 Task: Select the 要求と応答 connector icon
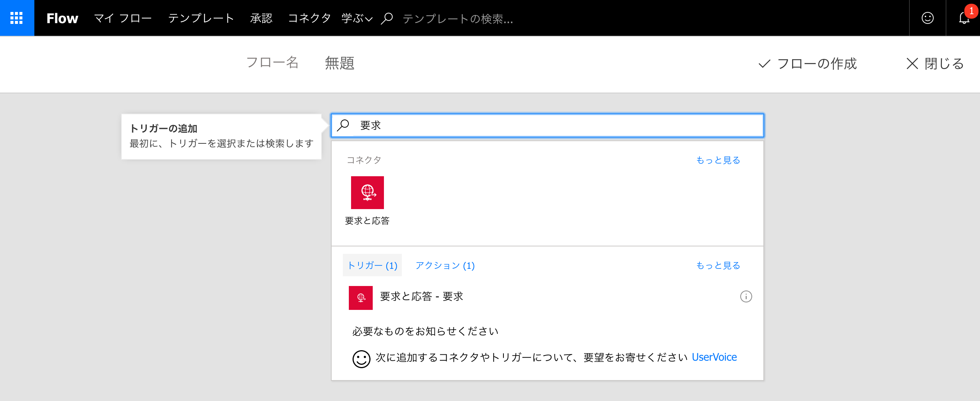coord(367,193)
